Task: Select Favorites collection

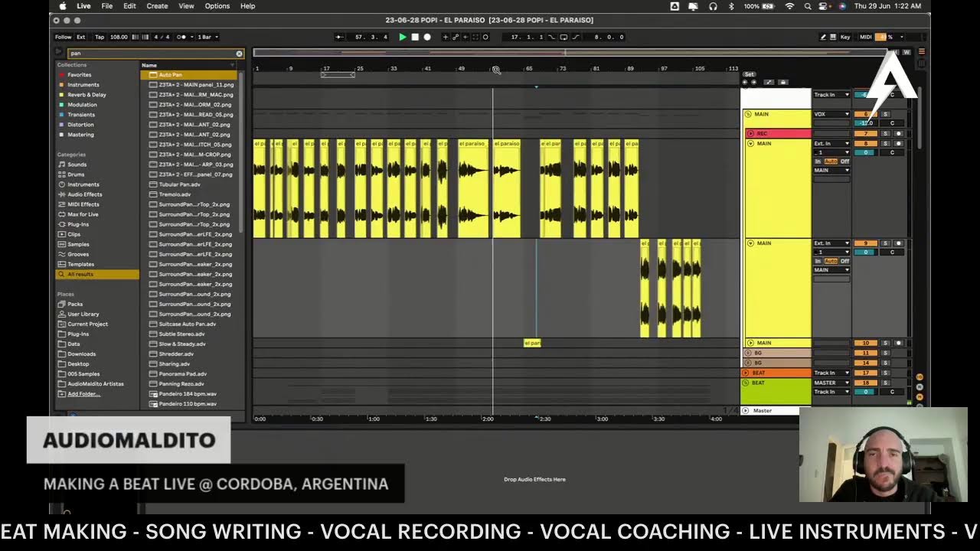Action: 79,75
